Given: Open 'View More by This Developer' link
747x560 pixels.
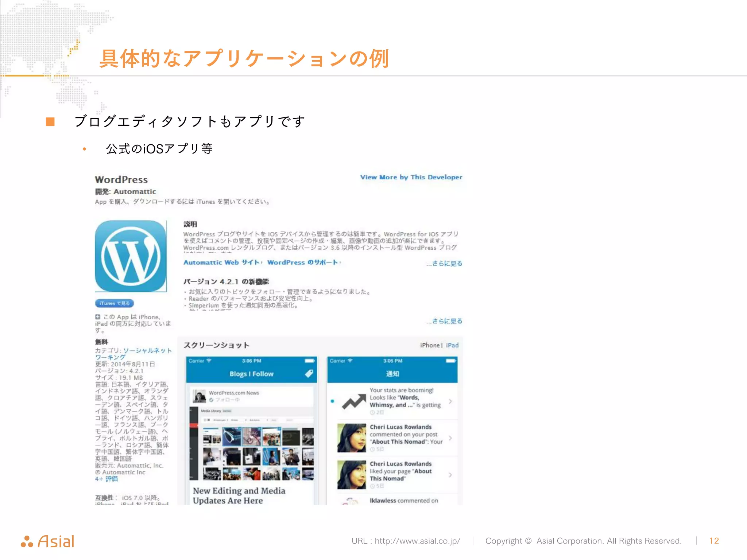Looking at the screenshot, I should pyautogui.click(x=411, y=177).
